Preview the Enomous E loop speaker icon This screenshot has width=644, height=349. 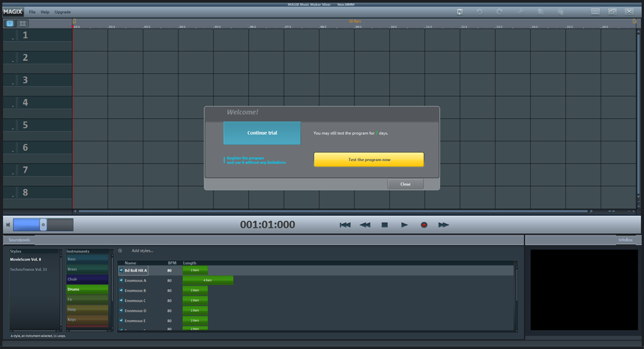(121, 321)
